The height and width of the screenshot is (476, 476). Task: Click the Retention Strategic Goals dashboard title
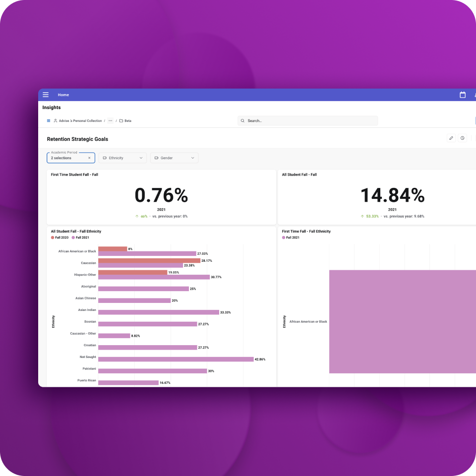click(x=77, y=139)
